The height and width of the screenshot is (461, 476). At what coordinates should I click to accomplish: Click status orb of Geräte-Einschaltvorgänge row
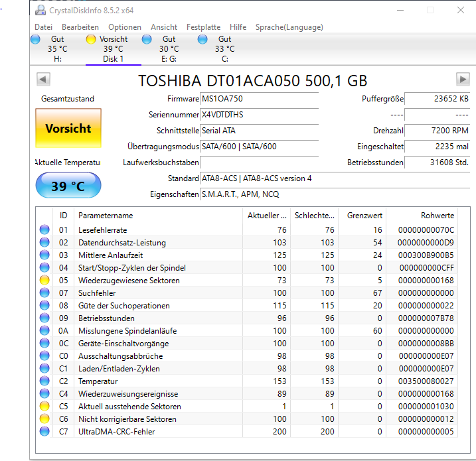[x=44, y=343]
